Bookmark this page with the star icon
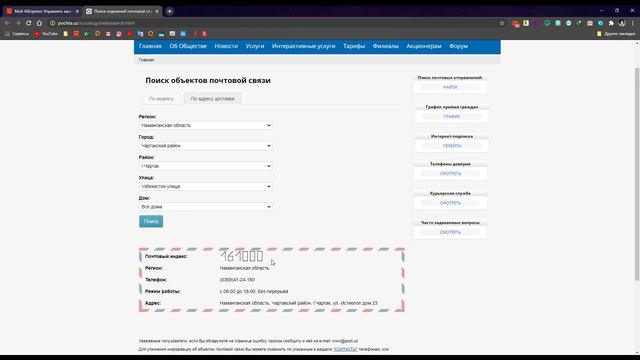The image size is (640, 360). tap(502, 23)
